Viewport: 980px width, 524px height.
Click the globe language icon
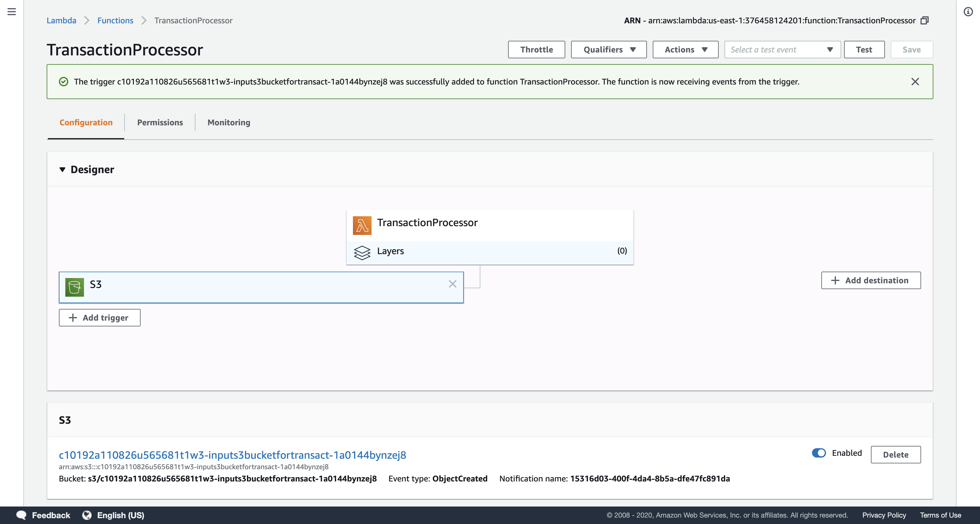(87, 515)
